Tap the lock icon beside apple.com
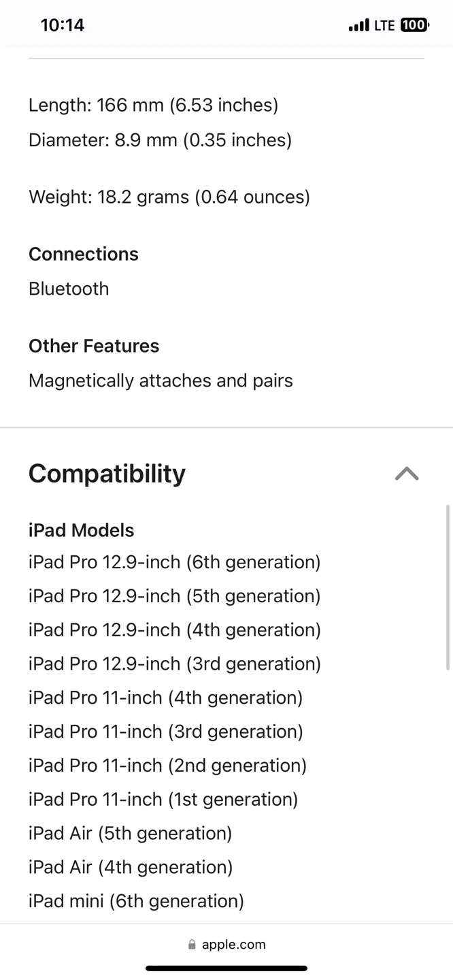The image size is (453, 980). pyautogui.click(x=192, y=945)
